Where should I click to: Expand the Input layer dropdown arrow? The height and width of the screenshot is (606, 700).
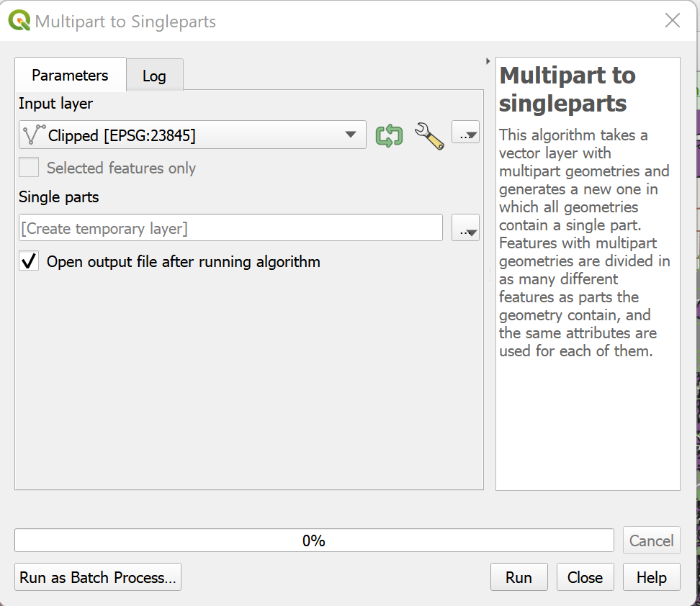(x=351, y=135)
